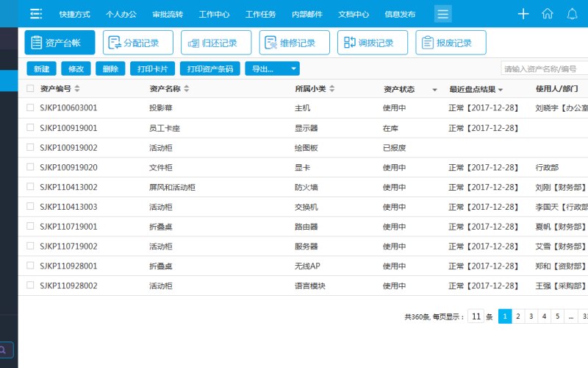The height and width of the screenshot is (368, 588).
Task: Click the pagination ellipsis button
Action: (571, 316)
